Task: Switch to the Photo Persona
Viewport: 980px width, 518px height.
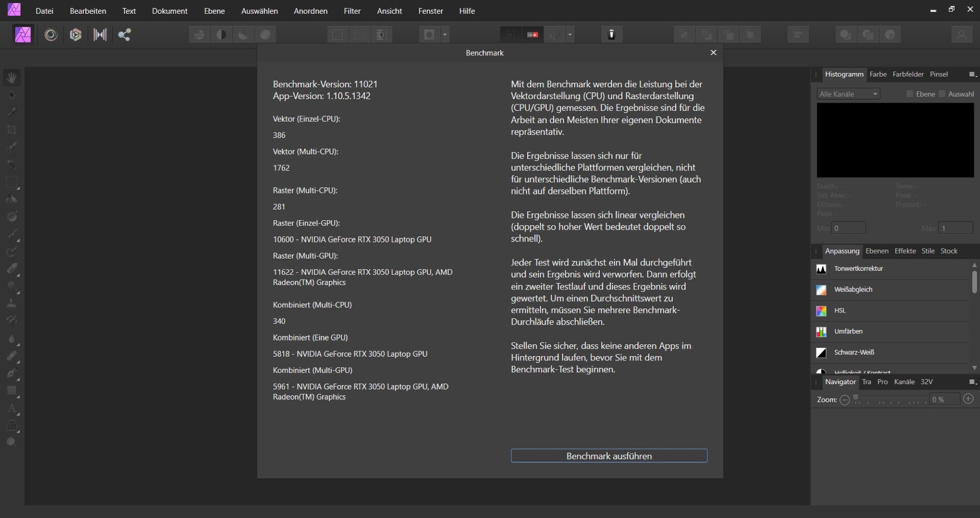Action: [x=23, y=35]
